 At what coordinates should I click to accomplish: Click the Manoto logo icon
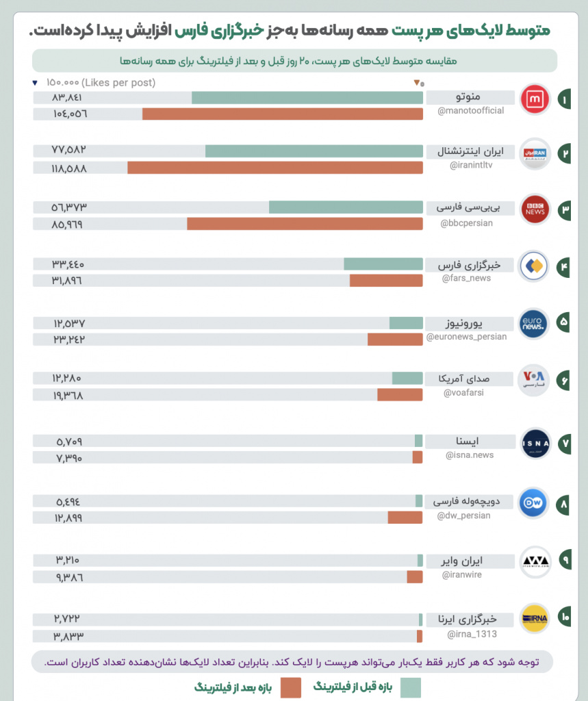(534, 99)
